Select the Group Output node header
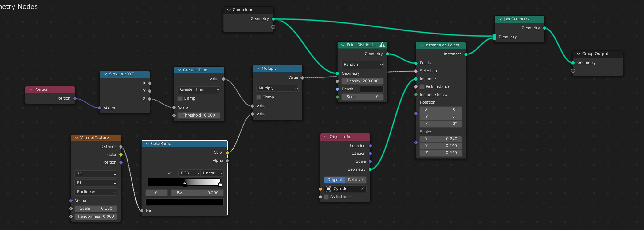The height and width of the screenshot is (230, 644). point(598,54)
